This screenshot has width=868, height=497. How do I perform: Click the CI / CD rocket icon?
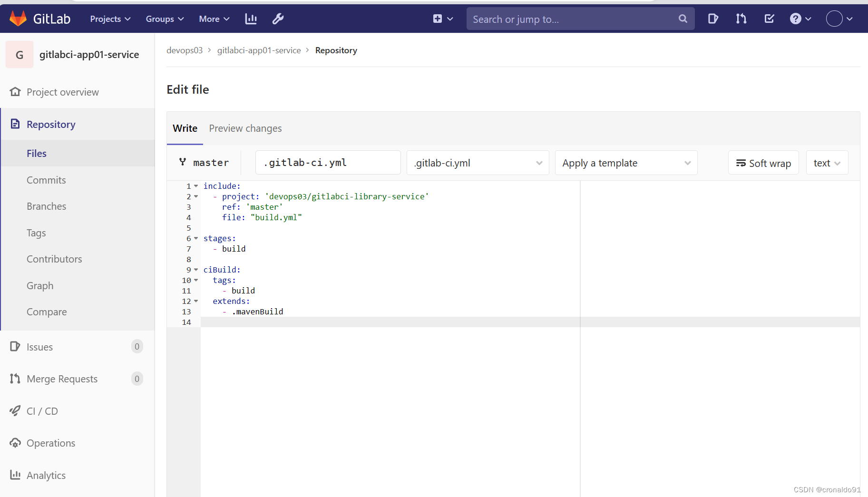[15, 410]
